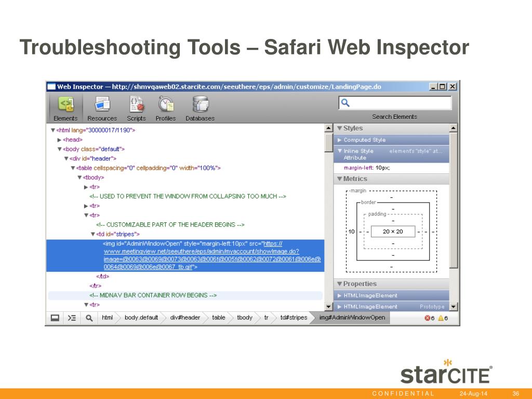Image resolution: width=532 pixels, height=399 pixels.
Task: Collapse the Styles sidebar section
Action: [x=340, y=128]
